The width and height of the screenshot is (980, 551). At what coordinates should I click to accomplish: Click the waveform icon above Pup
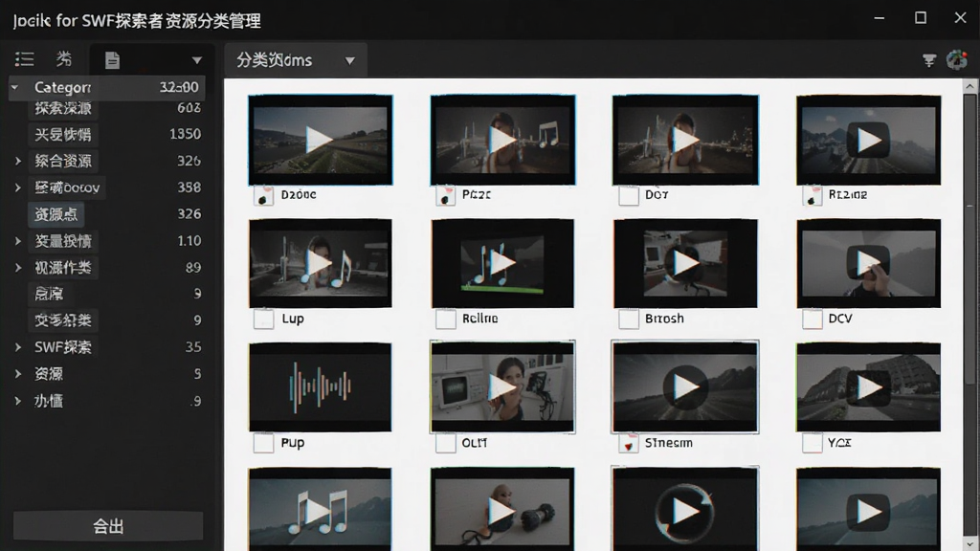click(x=320, y=386)
